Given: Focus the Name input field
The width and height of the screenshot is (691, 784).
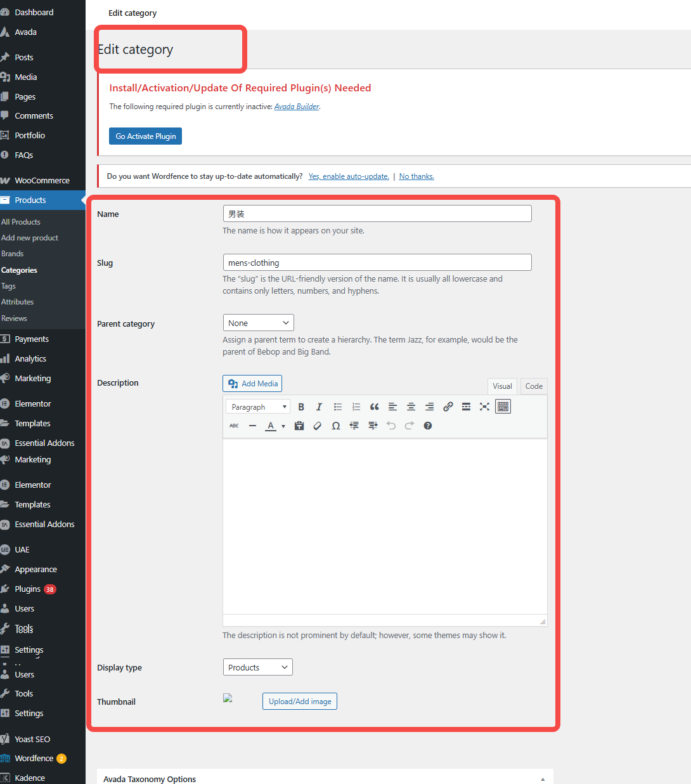Looking at the screenshot, I should tap(377, 214).
